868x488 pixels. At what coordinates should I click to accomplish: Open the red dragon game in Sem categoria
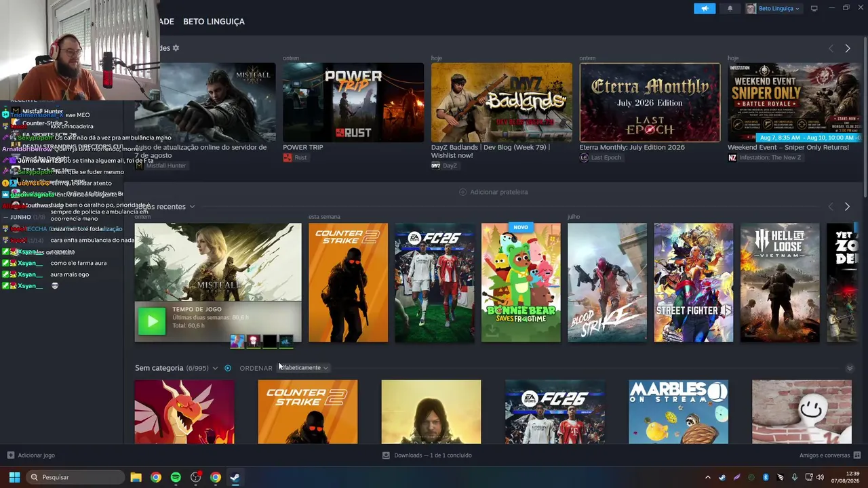tap(184, 412)
